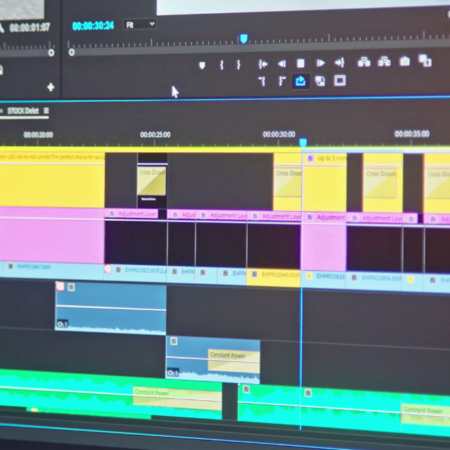The height and width of the screenshot is (450, 450).
Task: Select the STOCK Delet sequence tab
Action: point(23,111)
